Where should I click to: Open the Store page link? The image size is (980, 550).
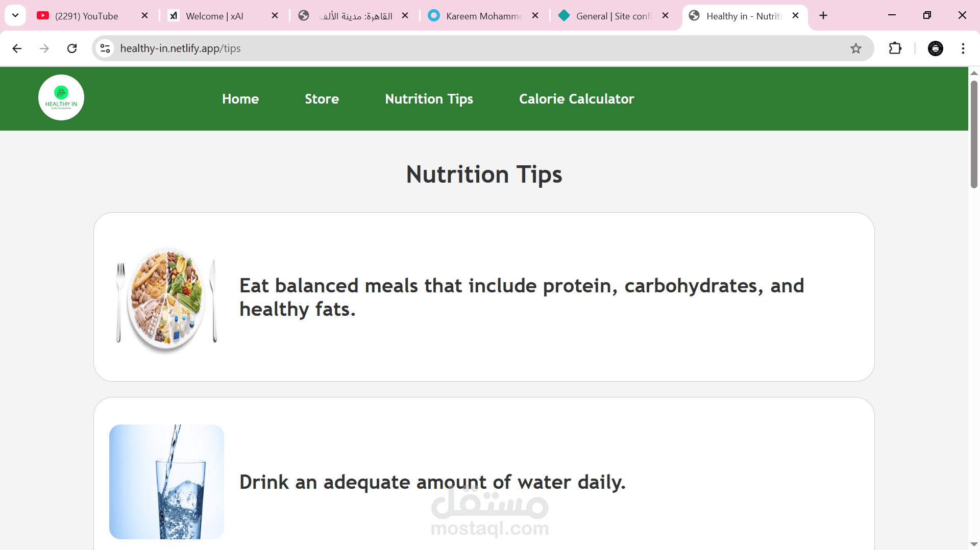point(322,99)
